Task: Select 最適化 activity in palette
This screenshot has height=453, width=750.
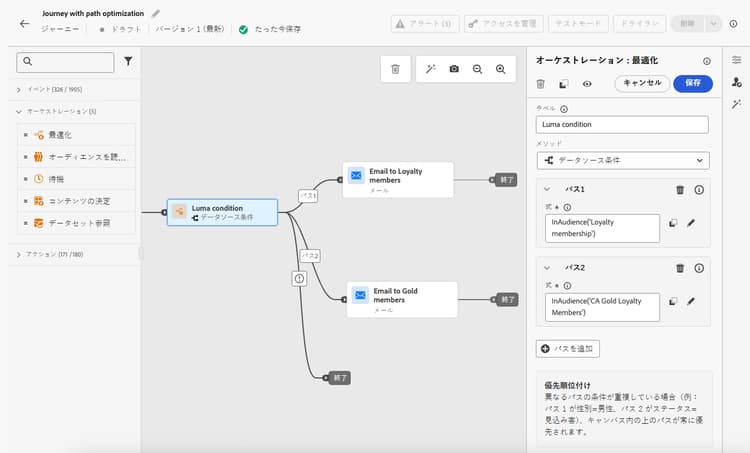Action: [77, 135]
